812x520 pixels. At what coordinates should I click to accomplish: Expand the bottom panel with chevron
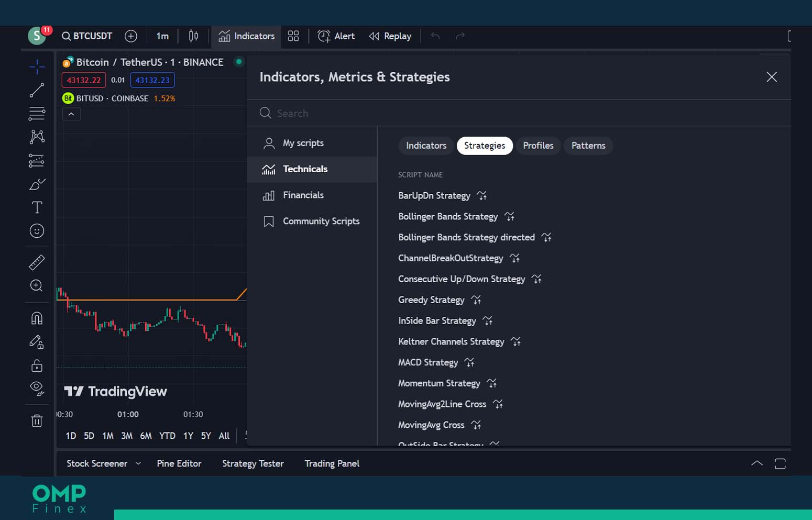[757, 463]
